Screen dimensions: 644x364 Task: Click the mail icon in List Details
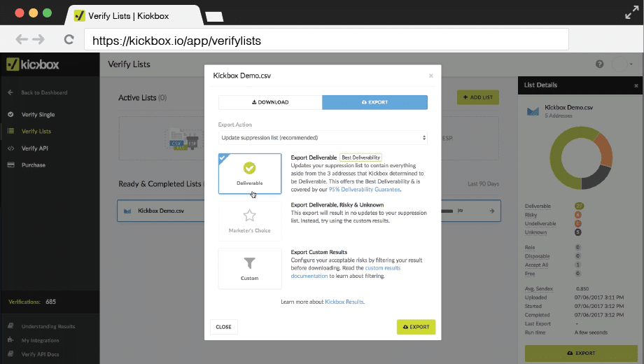pyautogui.click(x=533, y=111)
